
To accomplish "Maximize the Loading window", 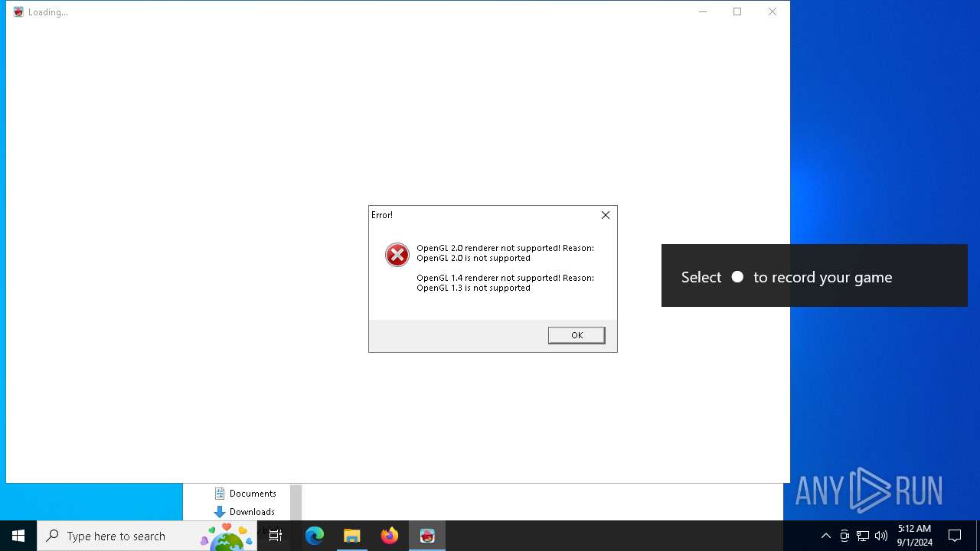I will coord(737,11).
